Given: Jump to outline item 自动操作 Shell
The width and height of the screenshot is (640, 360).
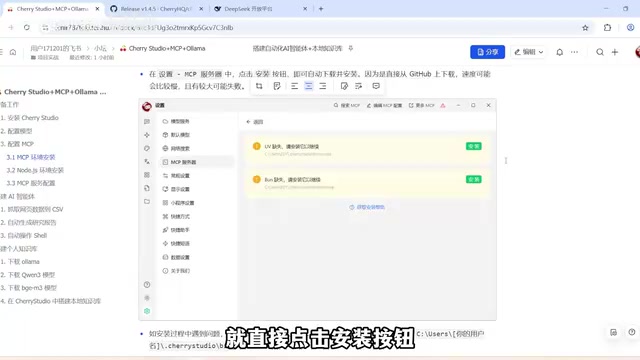Looking at the screenshot, I should point(24,236).
